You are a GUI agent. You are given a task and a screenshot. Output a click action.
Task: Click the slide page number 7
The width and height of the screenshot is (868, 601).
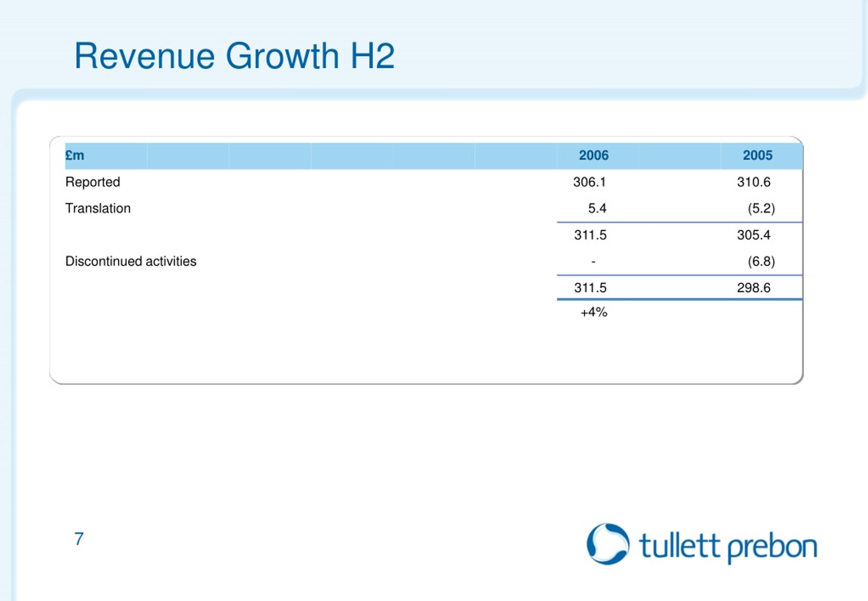click(79, 539)
